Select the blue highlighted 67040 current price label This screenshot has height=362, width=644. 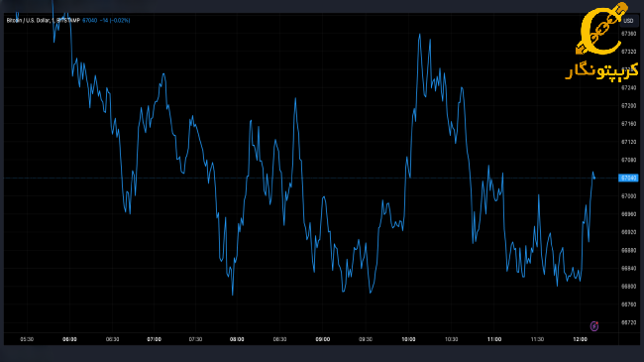pyautogui.click(x=628, y=178)
